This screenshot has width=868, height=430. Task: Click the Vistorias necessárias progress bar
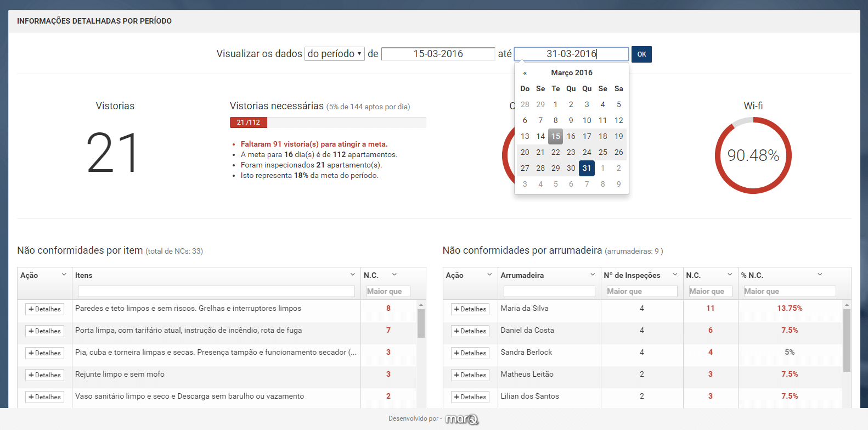pos(328,122)
